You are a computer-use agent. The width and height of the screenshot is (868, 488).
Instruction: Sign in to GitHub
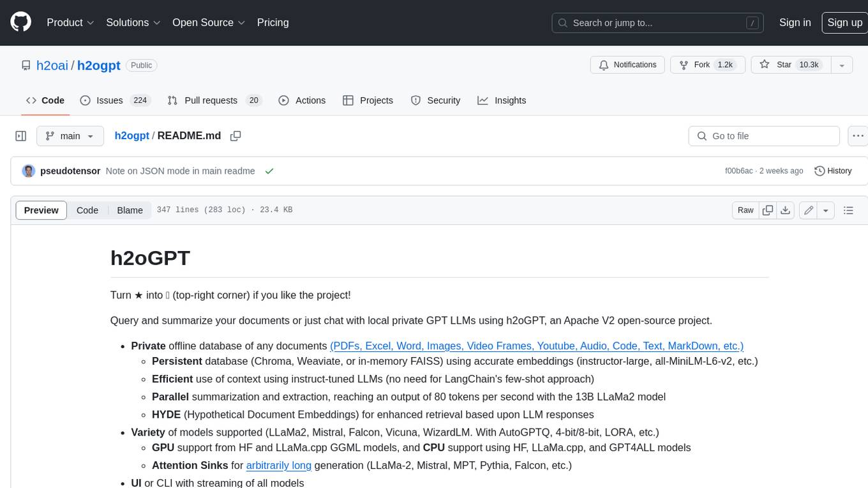coord(795,22)
